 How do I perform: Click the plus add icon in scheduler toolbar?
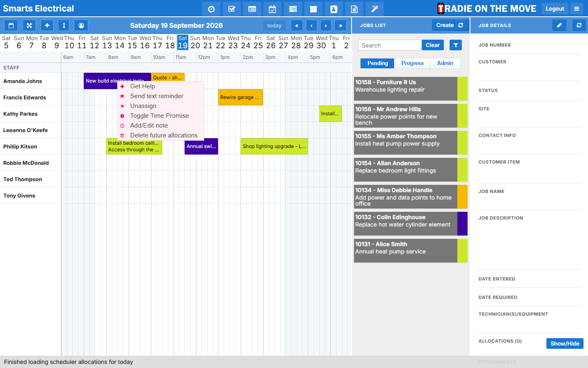[47, 25]
